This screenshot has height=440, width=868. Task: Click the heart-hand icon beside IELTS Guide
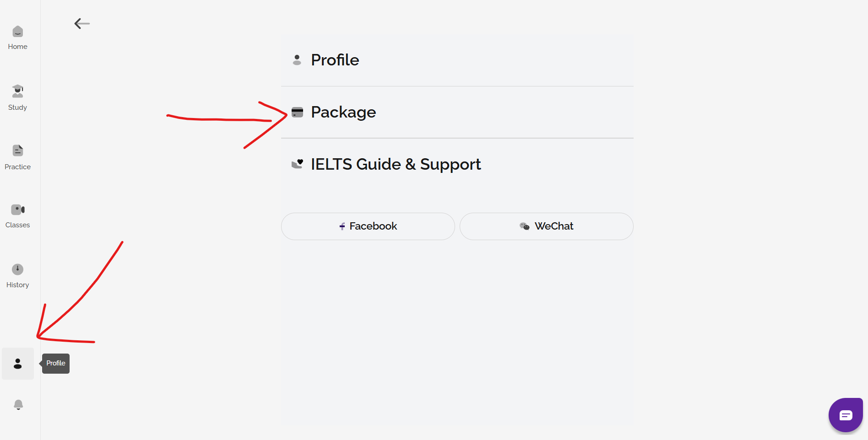tap(297, 164)
